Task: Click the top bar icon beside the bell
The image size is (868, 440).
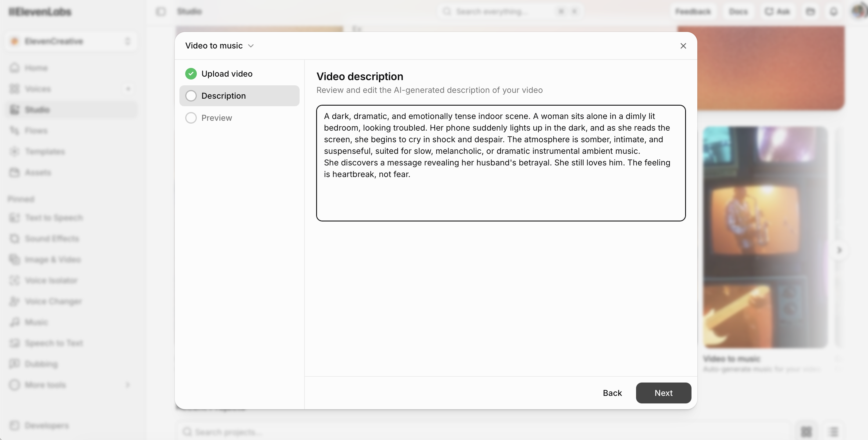Action: [x=811, y=11]
